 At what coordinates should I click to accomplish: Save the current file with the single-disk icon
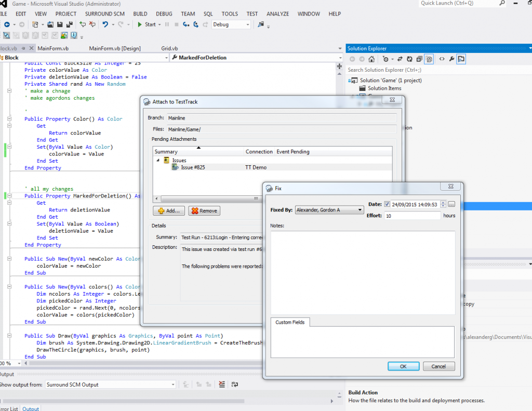pos(60,24)
